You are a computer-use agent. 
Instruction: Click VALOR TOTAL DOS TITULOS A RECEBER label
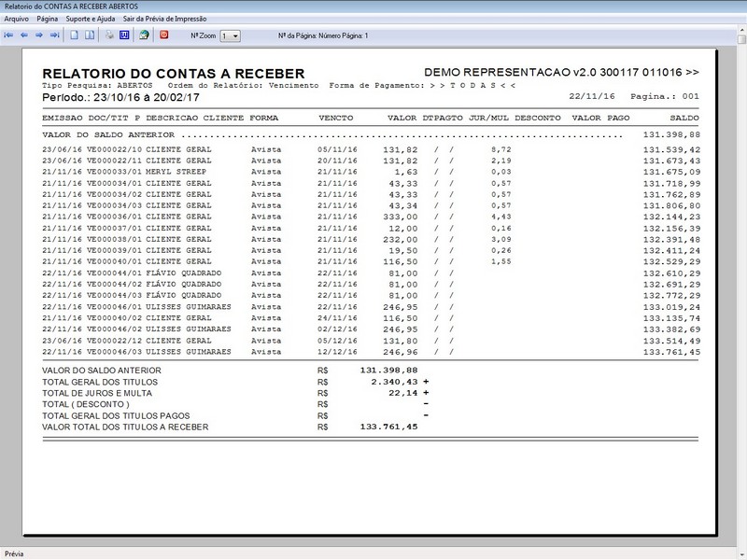125,427
